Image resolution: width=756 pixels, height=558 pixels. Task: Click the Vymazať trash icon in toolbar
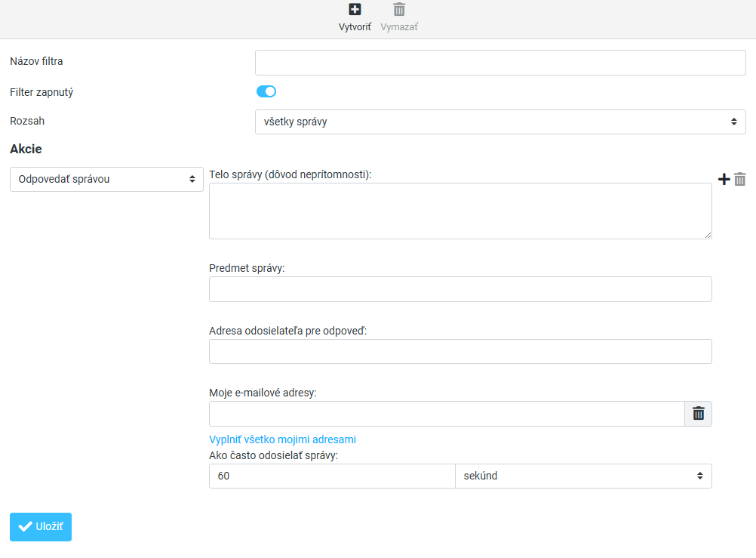[x=399, y=9]
